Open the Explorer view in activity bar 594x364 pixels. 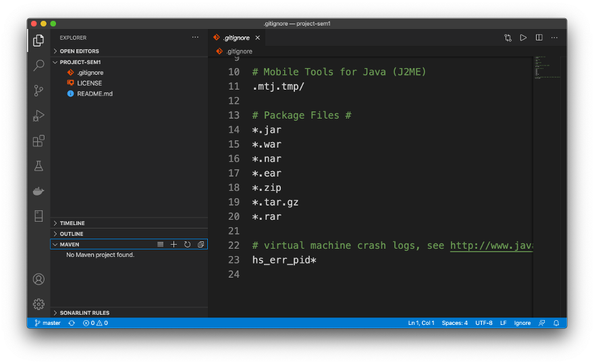[x=38, y=40]
